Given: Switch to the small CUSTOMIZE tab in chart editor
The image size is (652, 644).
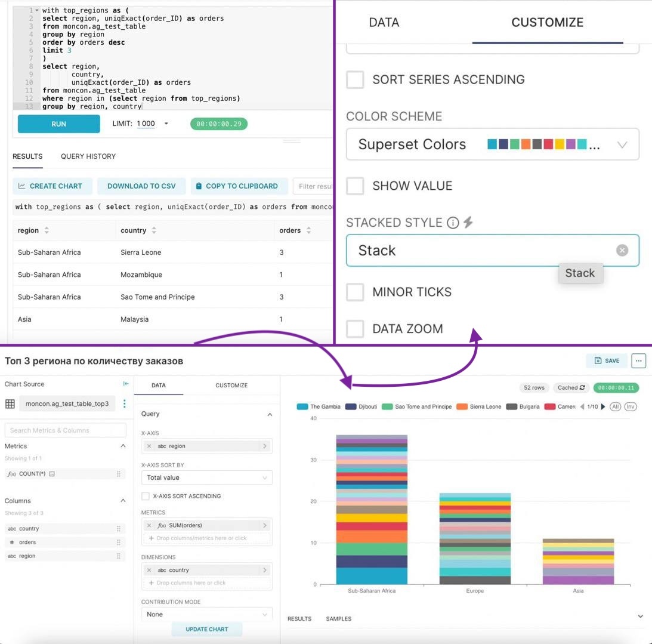Looking at the screenshot, I should click(x=231, y=385).
